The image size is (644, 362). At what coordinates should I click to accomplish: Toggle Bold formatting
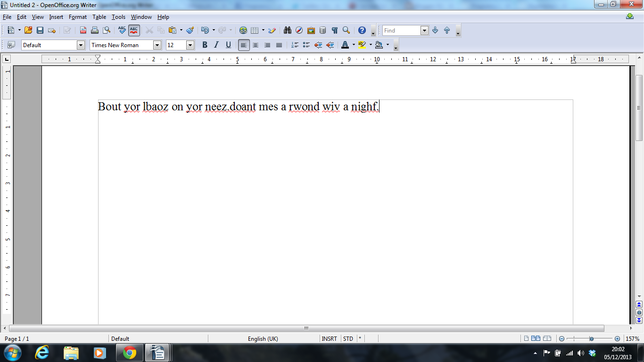(205, 45)
